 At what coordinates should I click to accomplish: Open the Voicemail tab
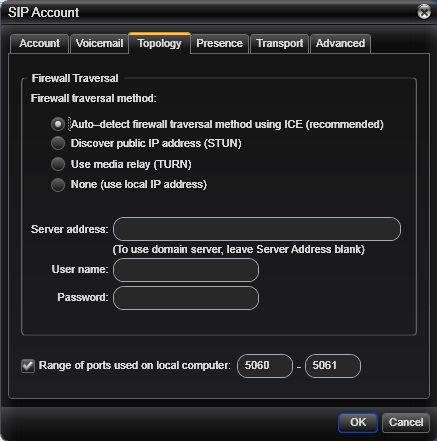[x=99, y=43]
